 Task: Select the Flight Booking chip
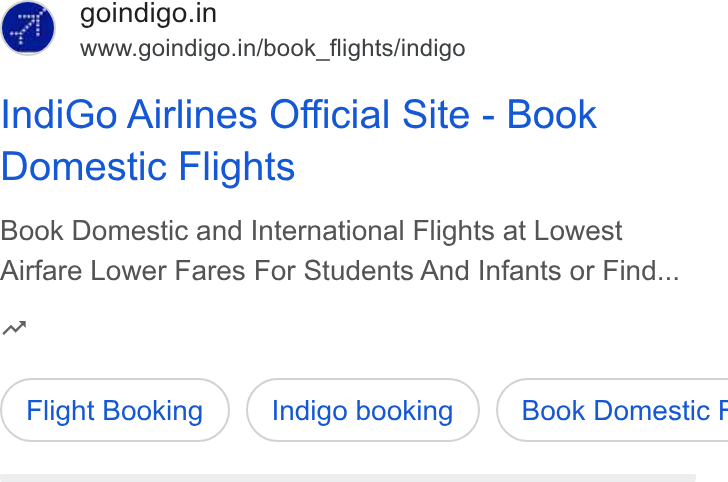[115, 410]
